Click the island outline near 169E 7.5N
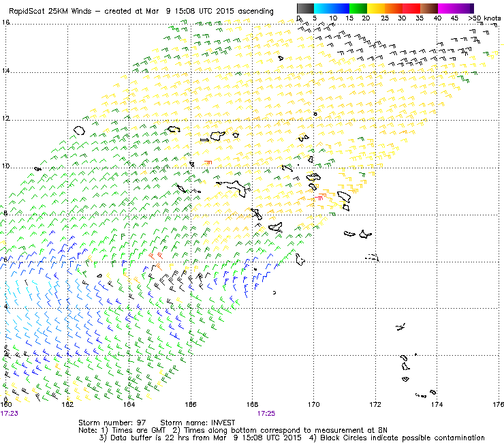The image size is (504, 443). pos(275,227)
